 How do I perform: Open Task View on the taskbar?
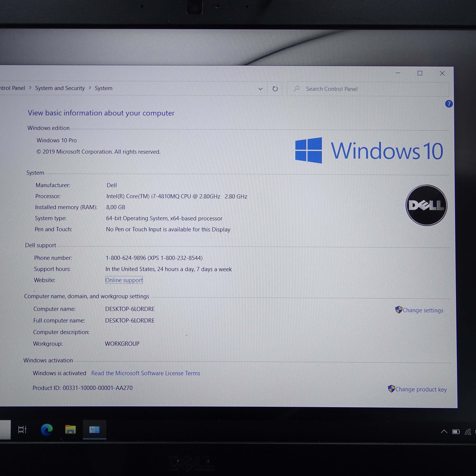[22, 430]
